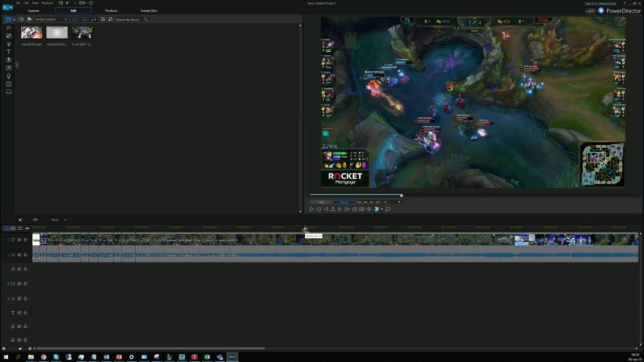This screenshot has width=644, height=362.
Task: Filter library to show video files
Action: click(x=75, y=19)
